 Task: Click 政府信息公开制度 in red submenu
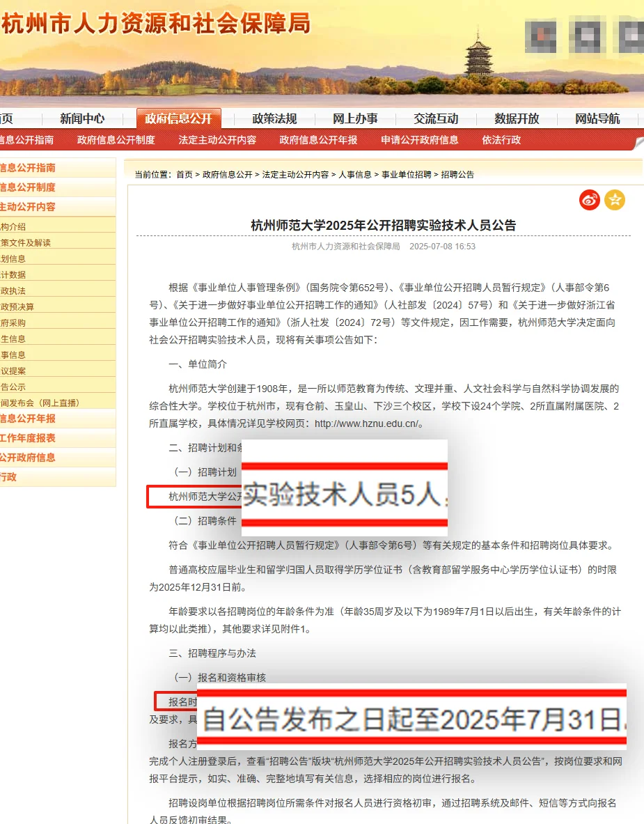[x=116, y=140]
